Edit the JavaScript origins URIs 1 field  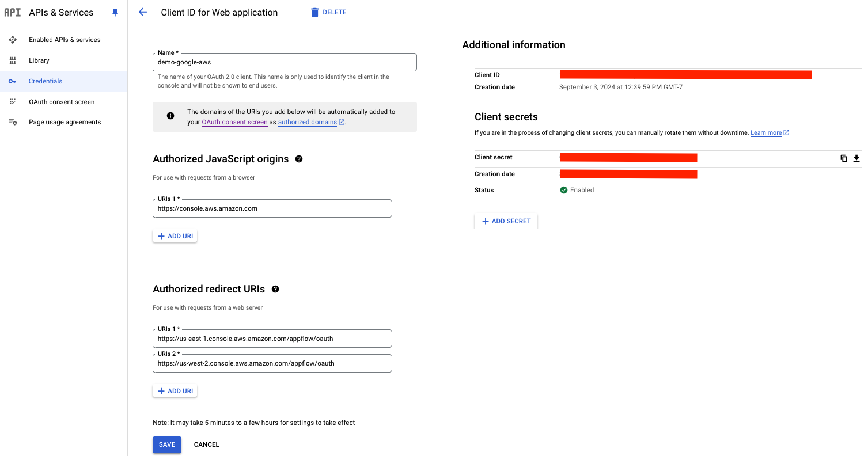[272, 208]
